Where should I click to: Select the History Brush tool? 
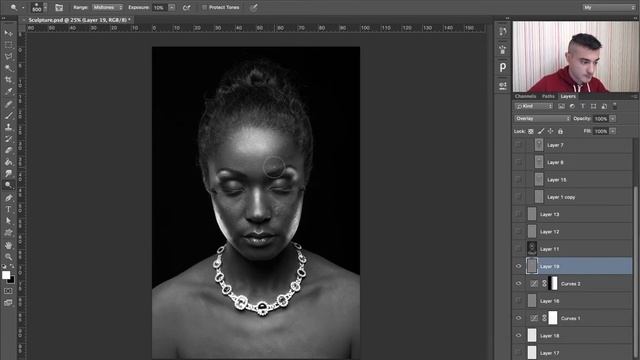[x=8, y=139]
